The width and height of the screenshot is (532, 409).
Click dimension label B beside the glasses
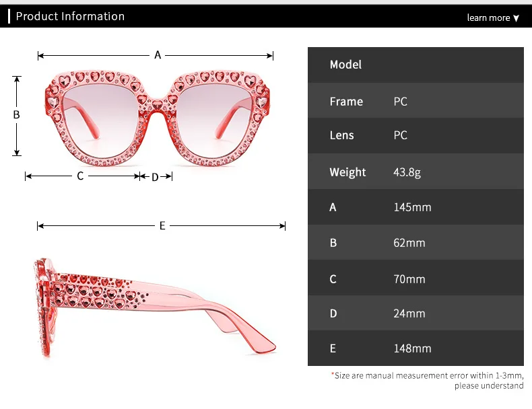[x=16, y=115]
